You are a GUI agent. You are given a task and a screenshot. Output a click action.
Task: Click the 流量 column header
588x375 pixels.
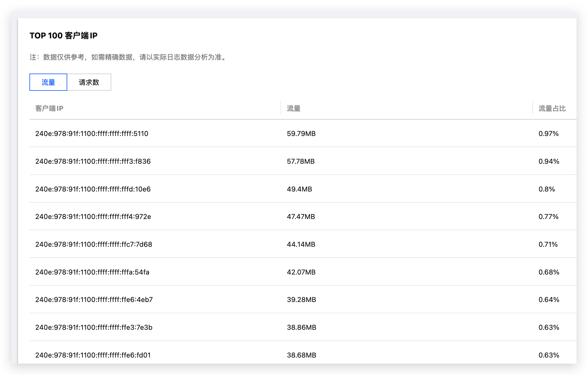tap(293, 108)
